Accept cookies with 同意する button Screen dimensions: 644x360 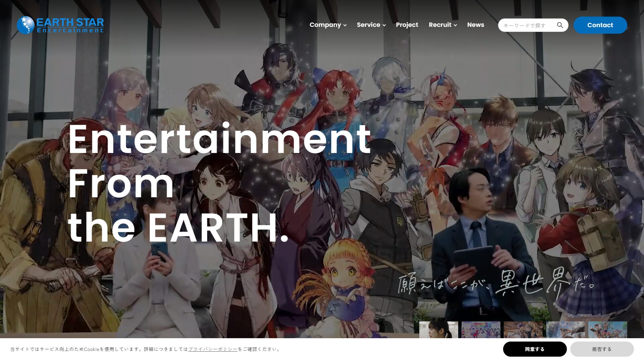coord(535,349)
